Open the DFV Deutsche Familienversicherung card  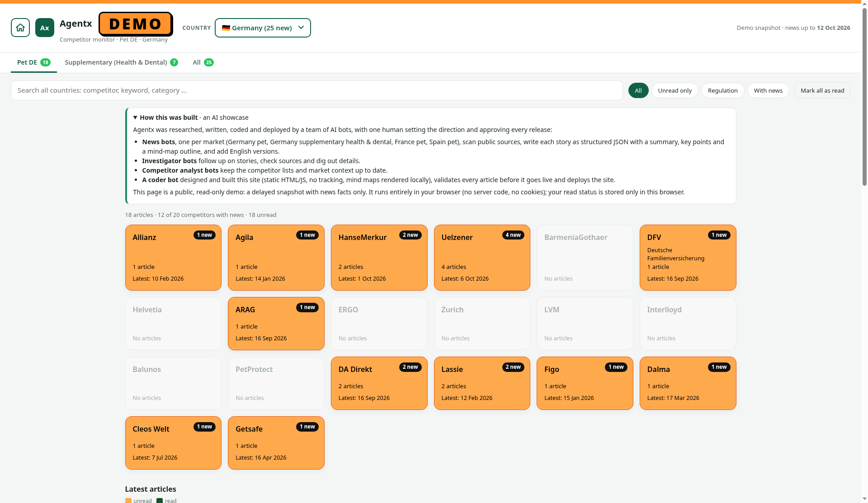tap(688, 258)
